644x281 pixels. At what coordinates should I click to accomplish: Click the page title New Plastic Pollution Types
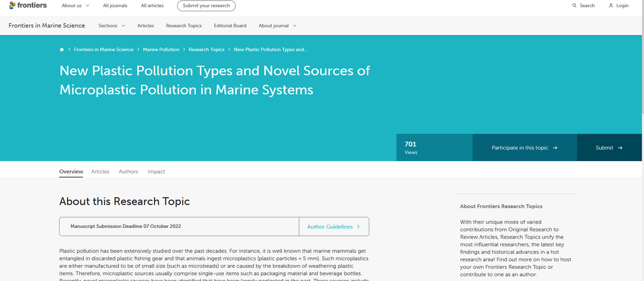(215, 80)
